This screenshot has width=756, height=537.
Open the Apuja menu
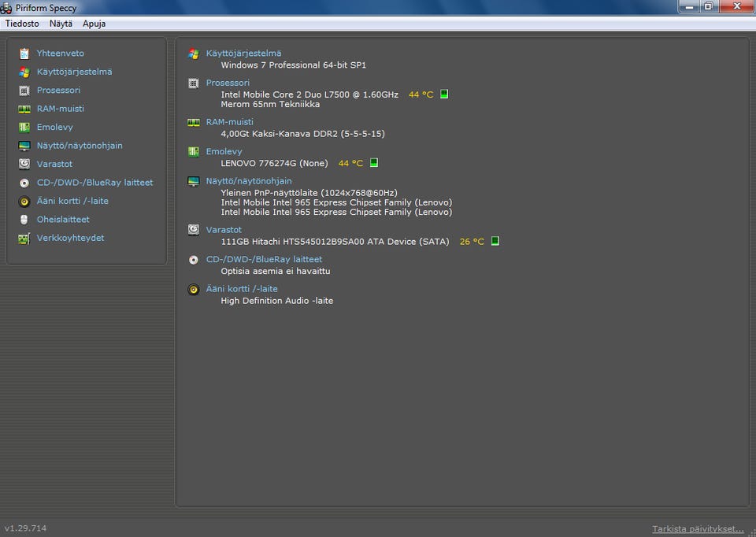tap(94, 24)
